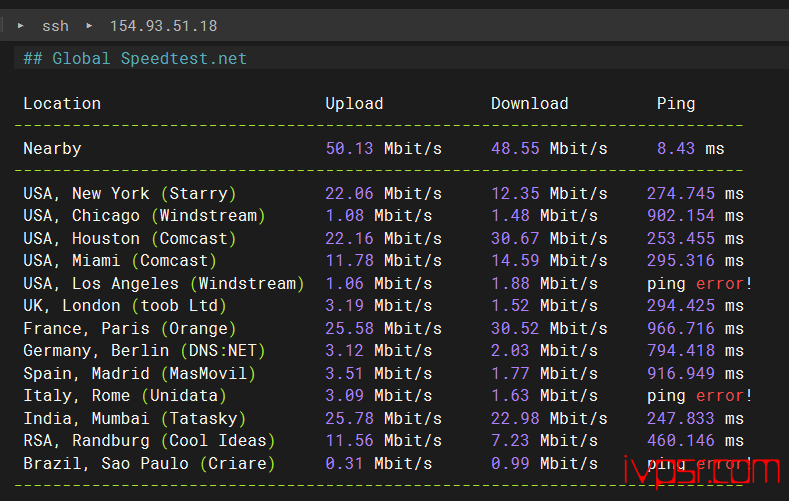Click the Location column header
The image size is (789, 501).
(x=62, y=103)
